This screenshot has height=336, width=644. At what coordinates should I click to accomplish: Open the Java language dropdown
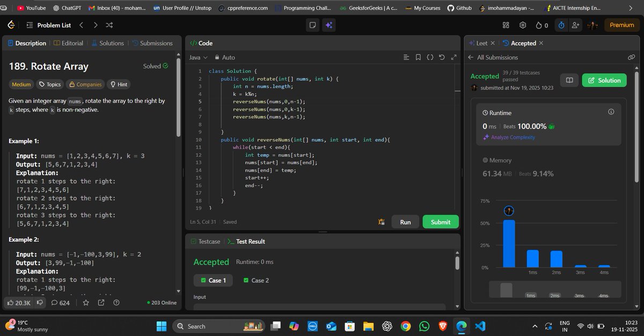click(x=198, y=57)
